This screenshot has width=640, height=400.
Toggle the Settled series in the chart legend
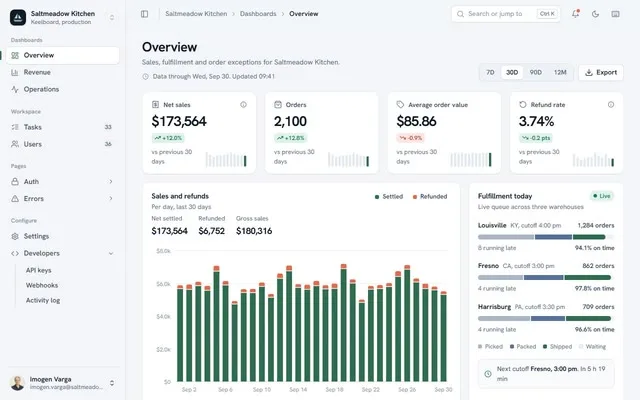point(389,197)
